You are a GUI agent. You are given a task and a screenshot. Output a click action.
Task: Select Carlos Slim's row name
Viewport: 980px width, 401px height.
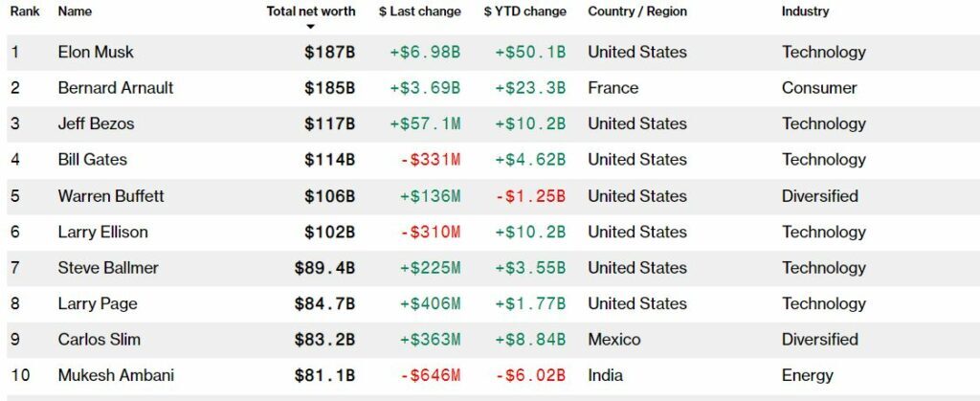[98, 340]
